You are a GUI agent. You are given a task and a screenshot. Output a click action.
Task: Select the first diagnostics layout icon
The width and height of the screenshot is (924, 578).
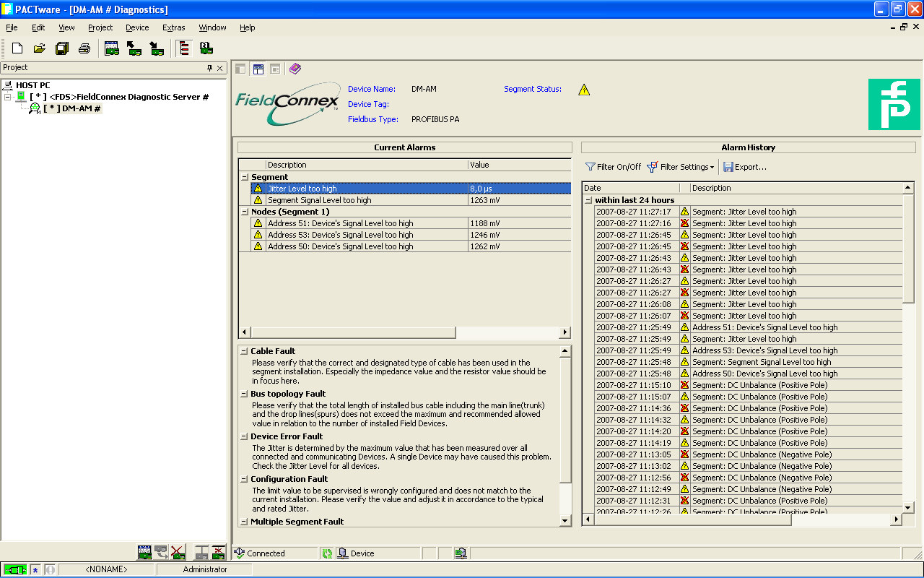[240, 69]
